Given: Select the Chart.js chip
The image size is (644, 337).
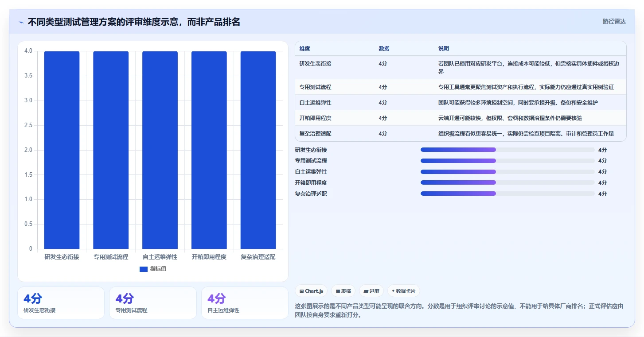Looking at the screenshot, I should tap(311, 291).
